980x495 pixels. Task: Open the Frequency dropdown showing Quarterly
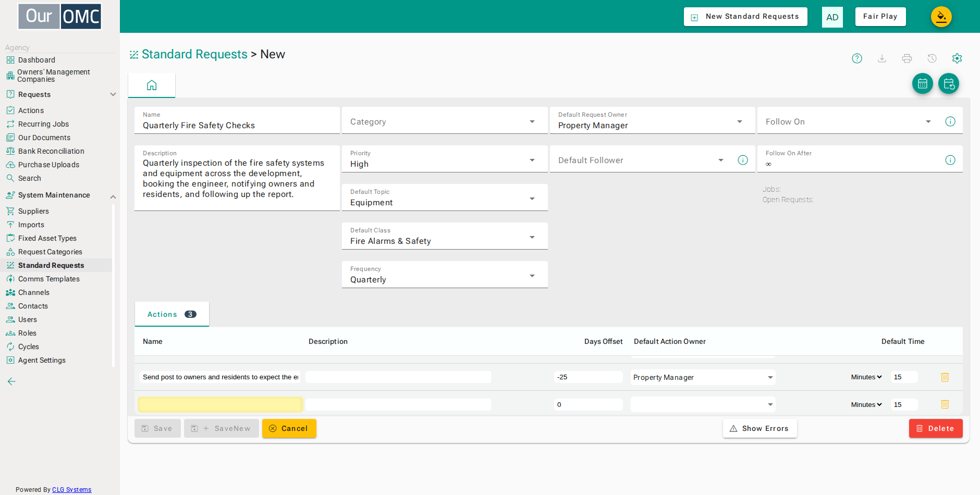tap(445, 275)
